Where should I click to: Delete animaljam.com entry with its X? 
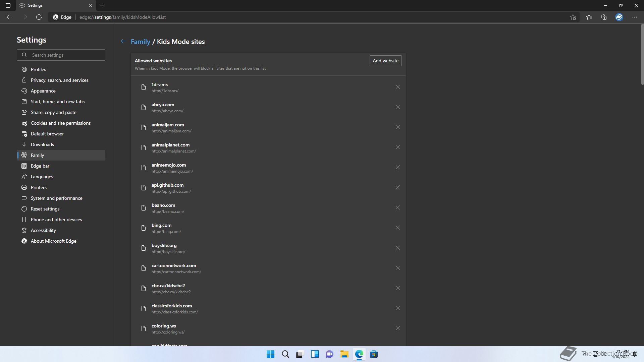(397, 127)
